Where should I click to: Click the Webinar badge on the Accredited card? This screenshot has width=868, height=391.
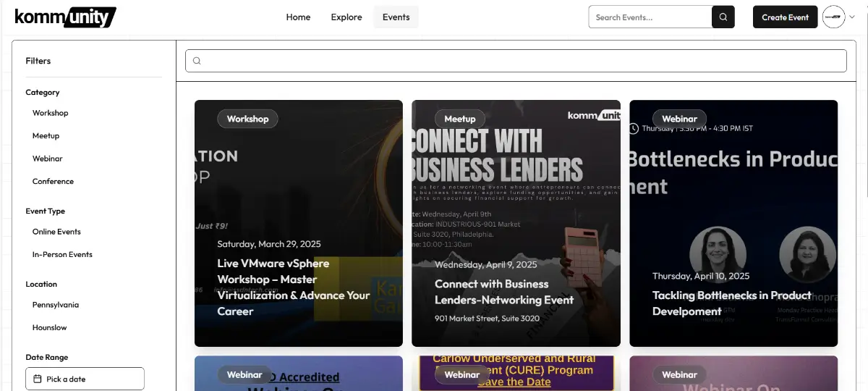244,374
